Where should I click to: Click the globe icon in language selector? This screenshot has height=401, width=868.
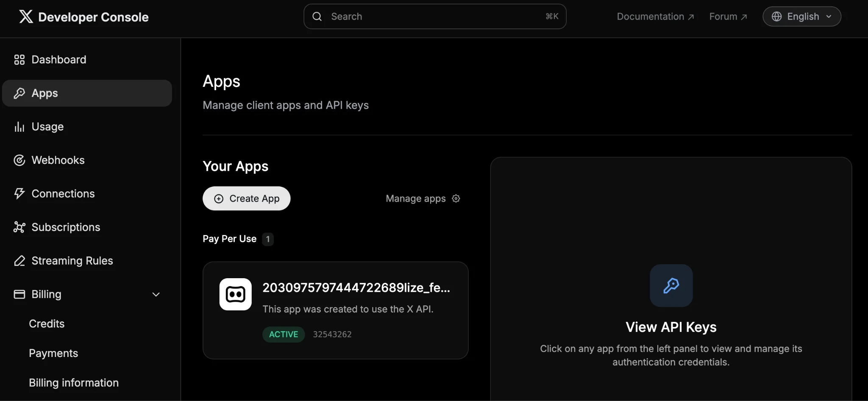(776, 17)
